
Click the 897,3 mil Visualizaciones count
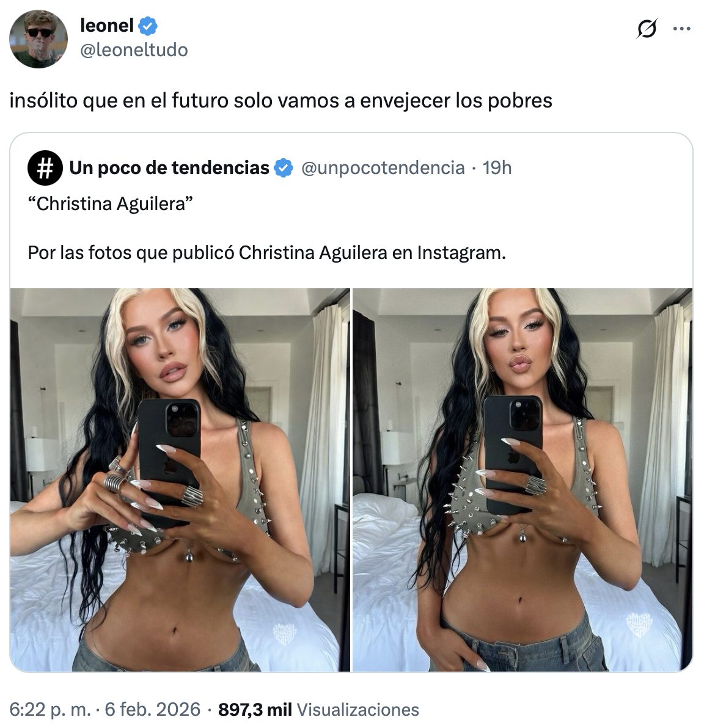[x=318, y=710]
